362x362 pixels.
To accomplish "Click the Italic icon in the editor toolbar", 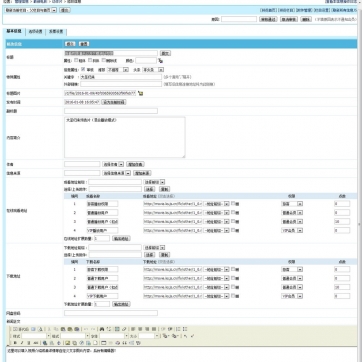I will click(x=22, y=343).
